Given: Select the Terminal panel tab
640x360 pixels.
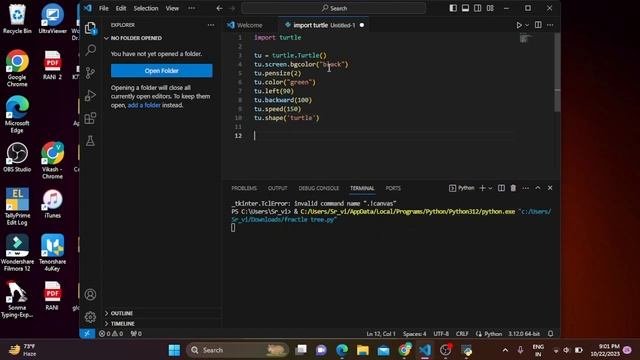Looking at the screenshot, I should (x=362, y=188).
